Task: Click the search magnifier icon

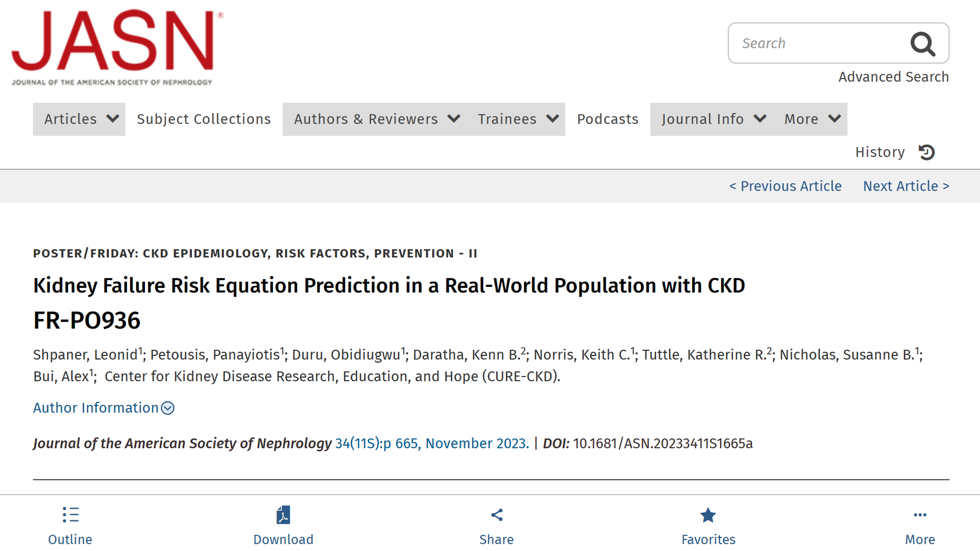Action: (923, 44)
